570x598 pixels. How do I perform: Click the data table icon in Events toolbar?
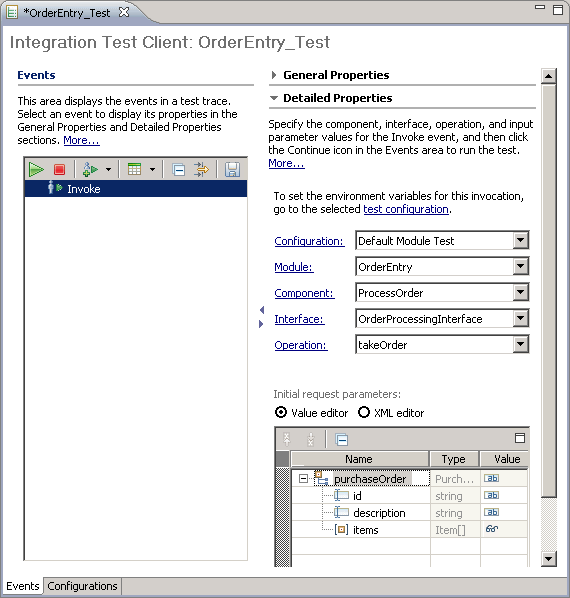click(134, 169)
